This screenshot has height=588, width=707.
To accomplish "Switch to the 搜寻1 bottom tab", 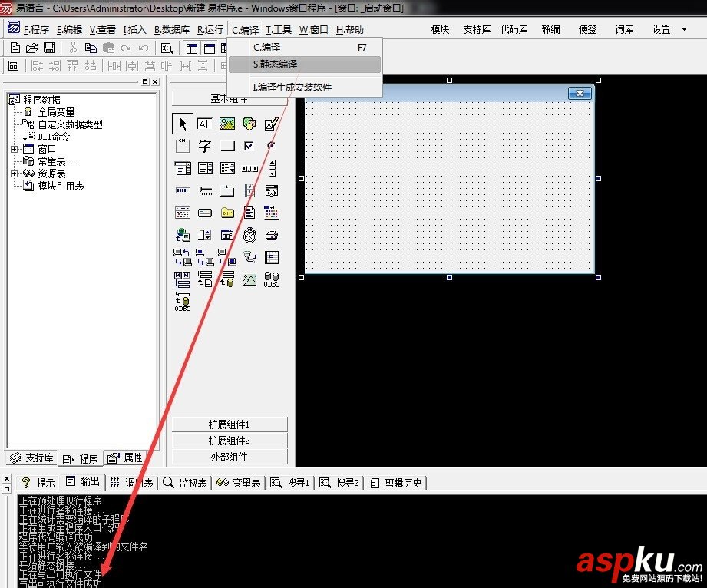I will (290, 483).
